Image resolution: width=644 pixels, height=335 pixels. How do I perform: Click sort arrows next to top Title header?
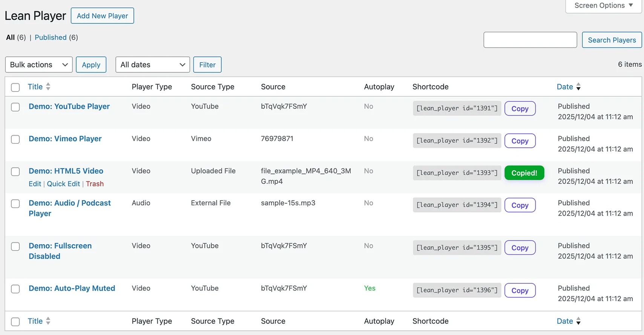(x=48, y=87)
